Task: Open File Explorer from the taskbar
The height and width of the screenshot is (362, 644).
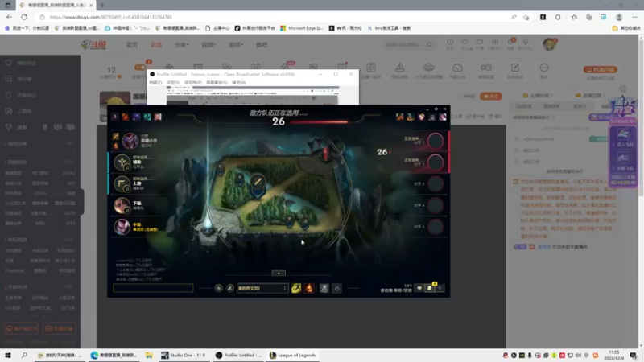Action: [149, 355]
